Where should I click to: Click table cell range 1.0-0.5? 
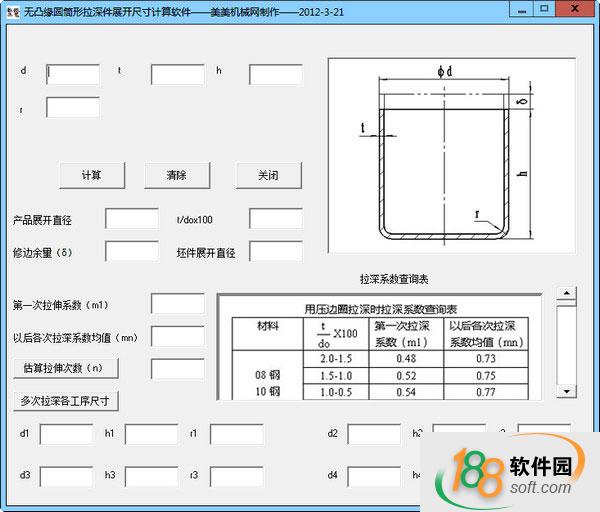click(x=336, y=392)
